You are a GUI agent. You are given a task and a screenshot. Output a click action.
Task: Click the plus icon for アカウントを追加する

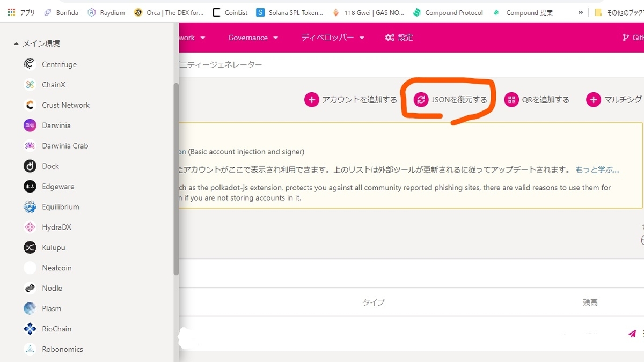312,100
